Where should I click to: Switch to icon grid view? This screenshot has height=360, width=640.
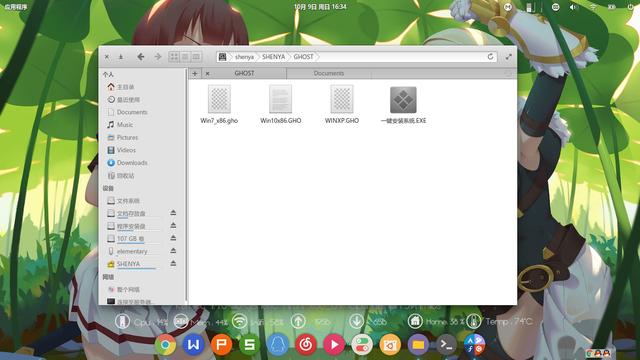click(x=174, y=57)
